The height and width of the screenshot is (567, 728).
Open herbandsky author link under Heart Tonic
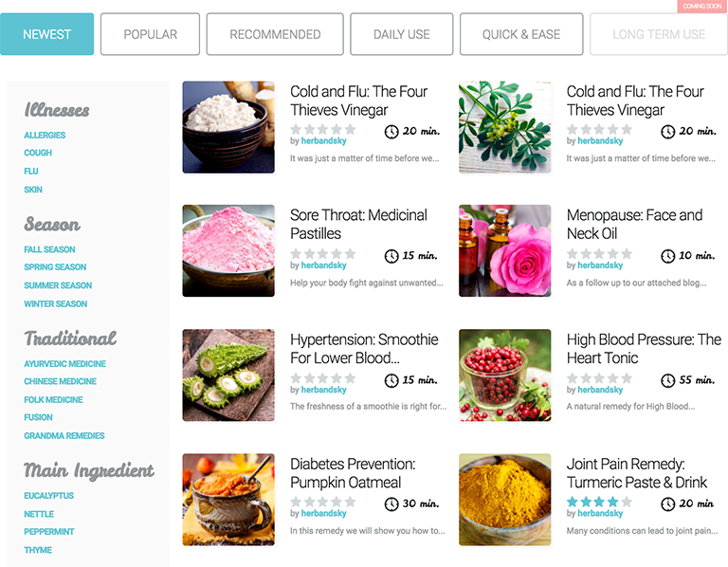tap(600, 390)
